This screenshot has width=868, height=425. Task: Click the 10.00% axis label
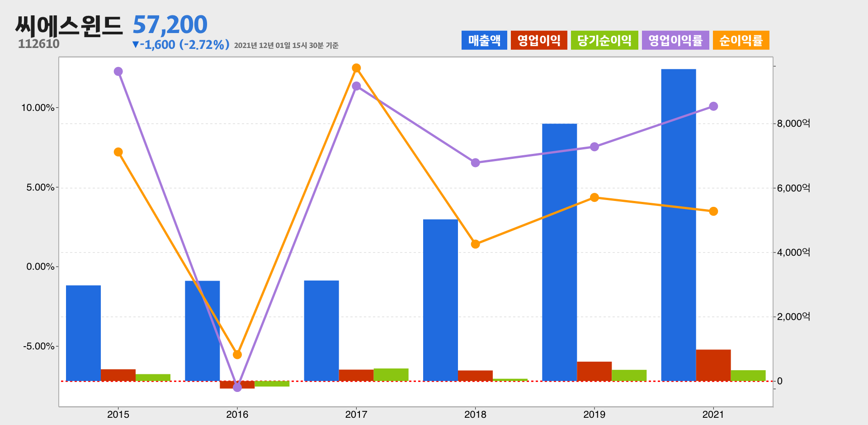[x=38, y=108]
